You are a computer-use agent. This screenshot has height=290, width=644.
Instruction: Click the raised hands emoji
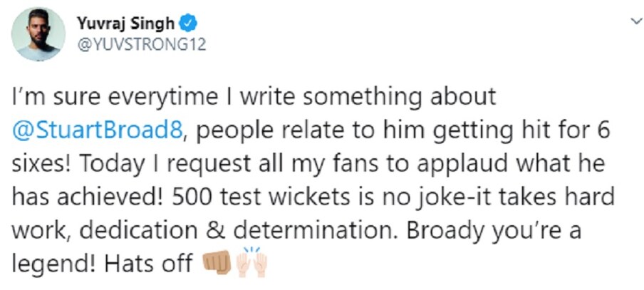click(251, 261)
